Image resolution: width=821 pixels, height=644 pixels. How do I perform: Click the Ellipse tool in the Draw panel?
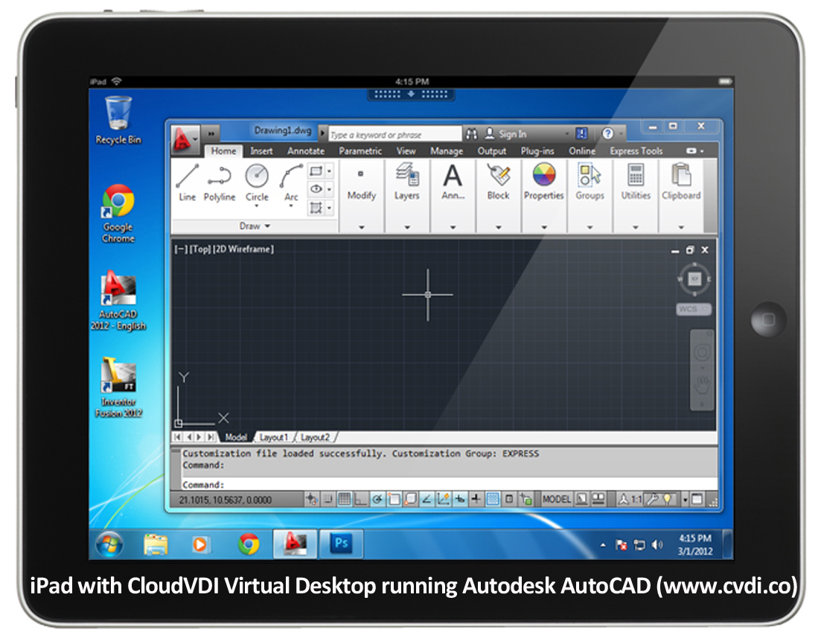[x=316, y=189]
